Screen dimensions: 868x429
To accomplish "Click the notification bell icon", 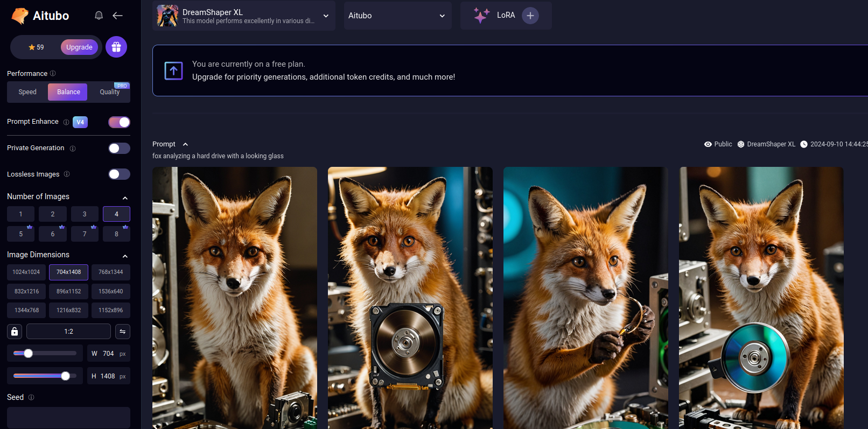I will [x=99, y=16].
